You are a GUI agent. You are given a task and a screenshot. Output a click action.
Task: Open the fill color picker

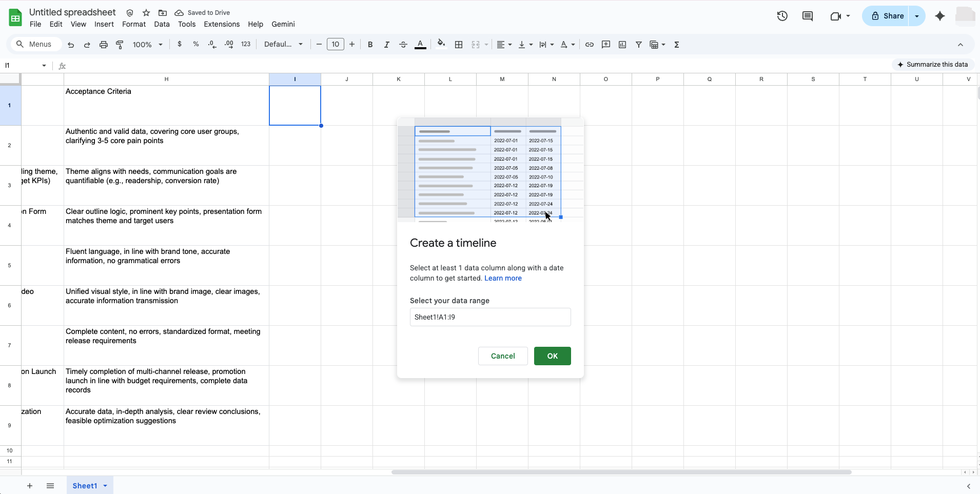tap(441, 44)
